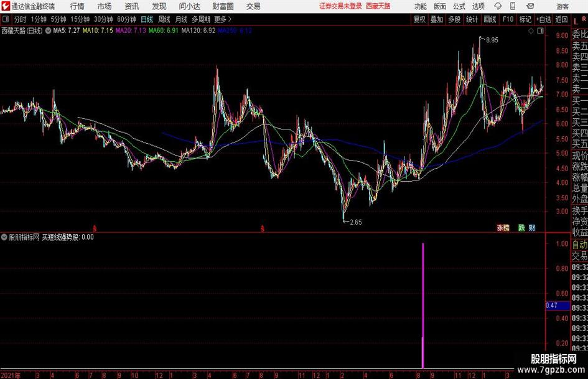This screenshot has width=588, height=379.
Task: Open the 市场 menu
Action: [x=105, y=6]
